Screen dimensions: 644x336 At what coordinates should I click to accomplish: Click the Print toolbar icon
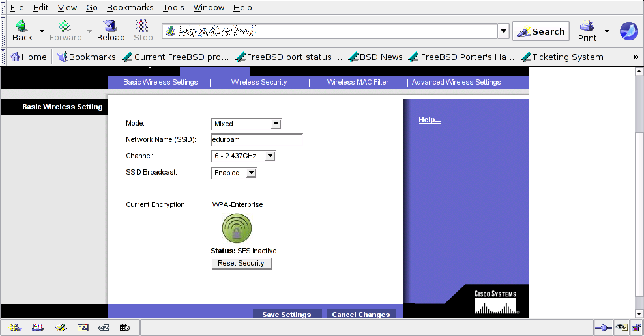coord(587,30)
